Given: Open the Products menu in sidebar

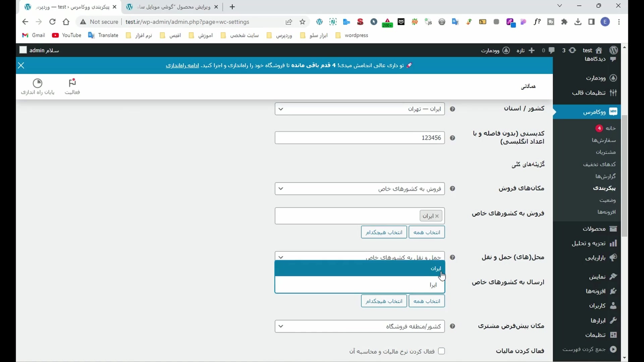Looking at the screenshot, I should pyautogui.click(x=594, y=229).
